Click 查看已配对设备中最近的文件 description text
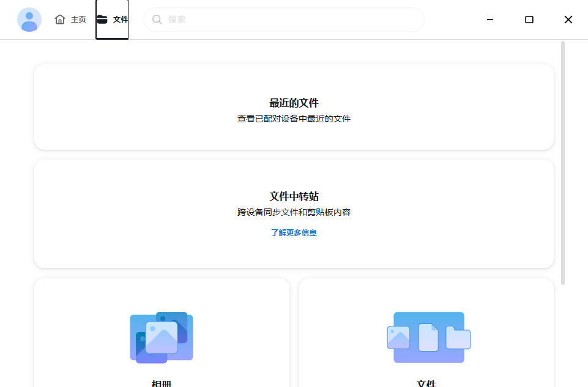The height and width of the screenshot is (387, 588). 294,119
